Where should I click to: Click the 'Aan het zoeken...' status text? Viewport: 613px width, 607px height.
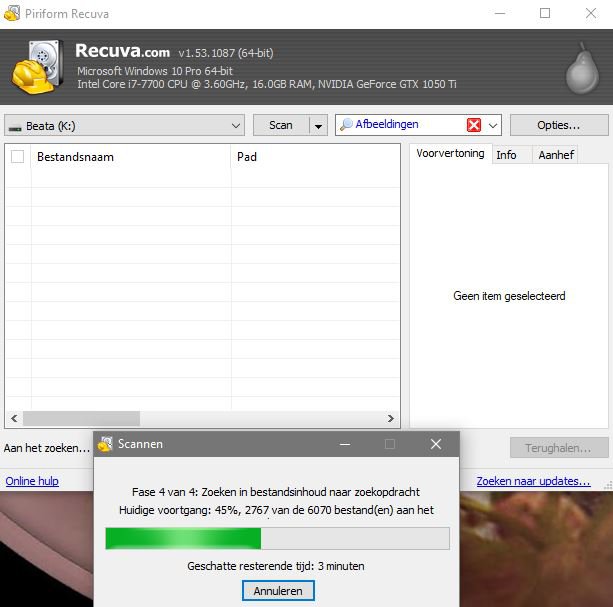pyautogui.click(x=47, y=448)
